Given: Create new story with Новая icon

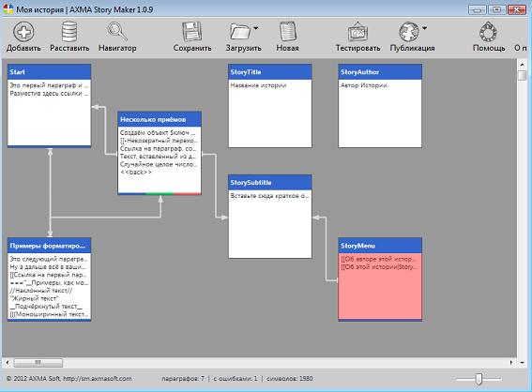Looking at the screenshot, I should 288,32.
